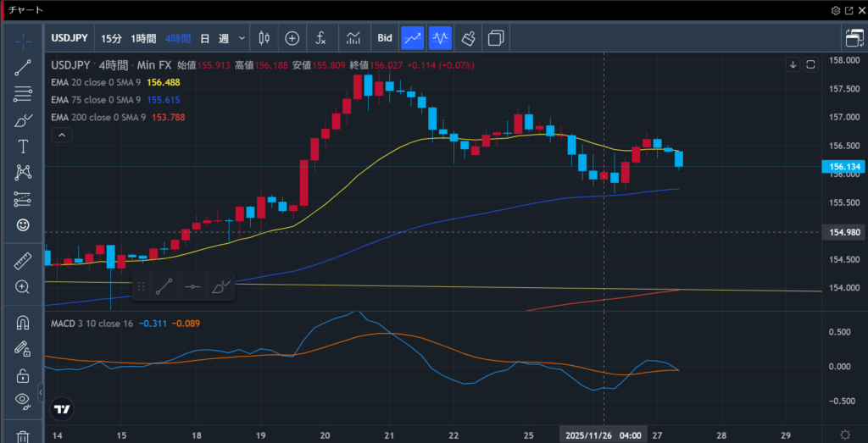This screenshot has width=868, height=443.
Task: Click the 156.134 current price label
Action: (x=845, y=167)
